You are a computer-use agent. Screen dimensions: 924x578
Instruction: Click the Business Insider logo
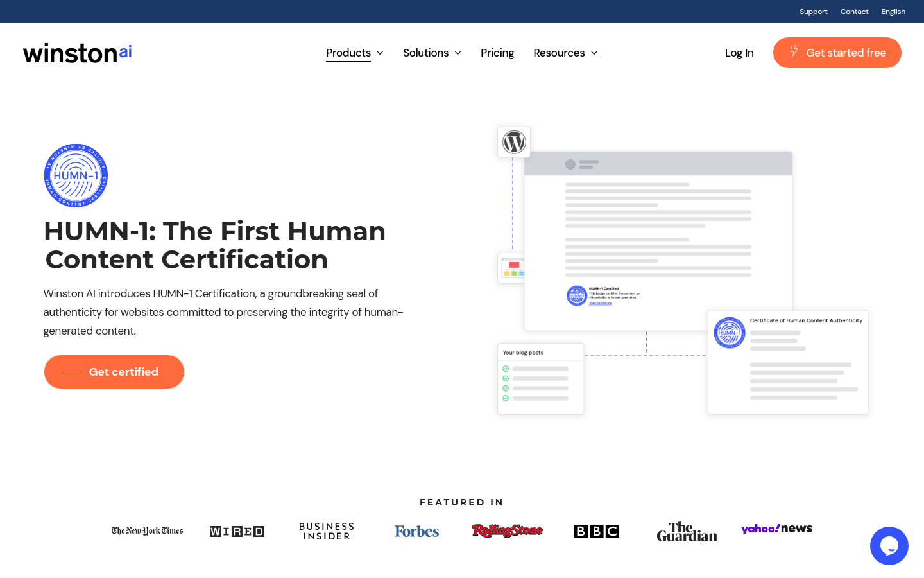pyautogui.click(x=327, y=531)
